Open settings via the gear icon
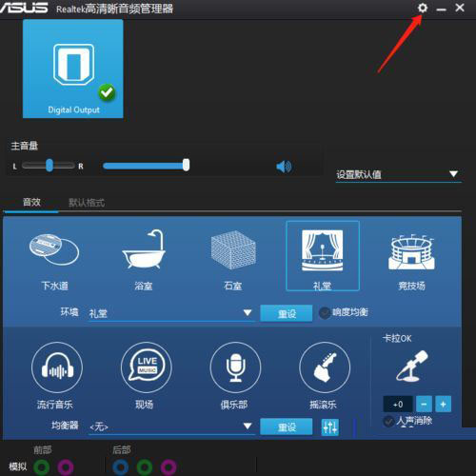 click(x=423, y=8)
